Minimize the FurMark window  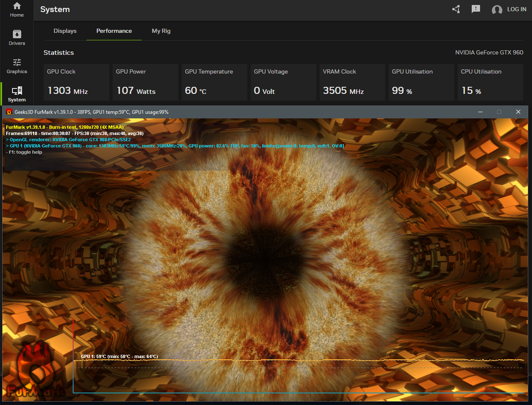click(x=480, y=112)
